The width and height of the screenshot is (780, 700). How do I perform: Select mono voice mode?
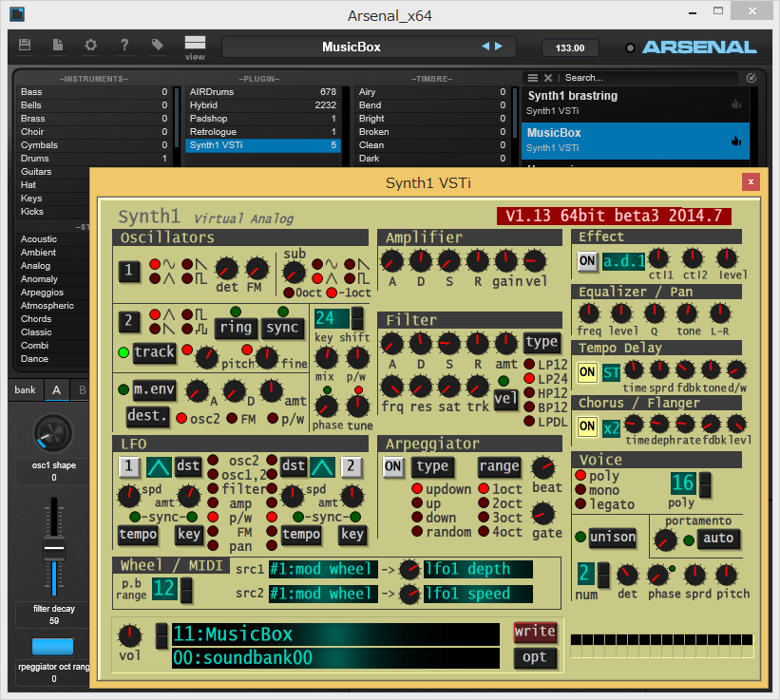(x=580, y=490)
